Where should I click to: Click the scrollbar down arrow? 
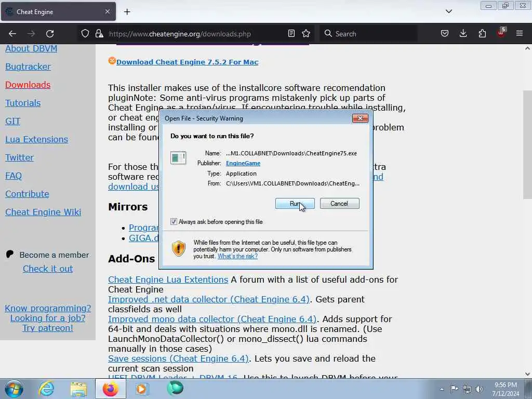pyautogui.click(x=527, y=374)
